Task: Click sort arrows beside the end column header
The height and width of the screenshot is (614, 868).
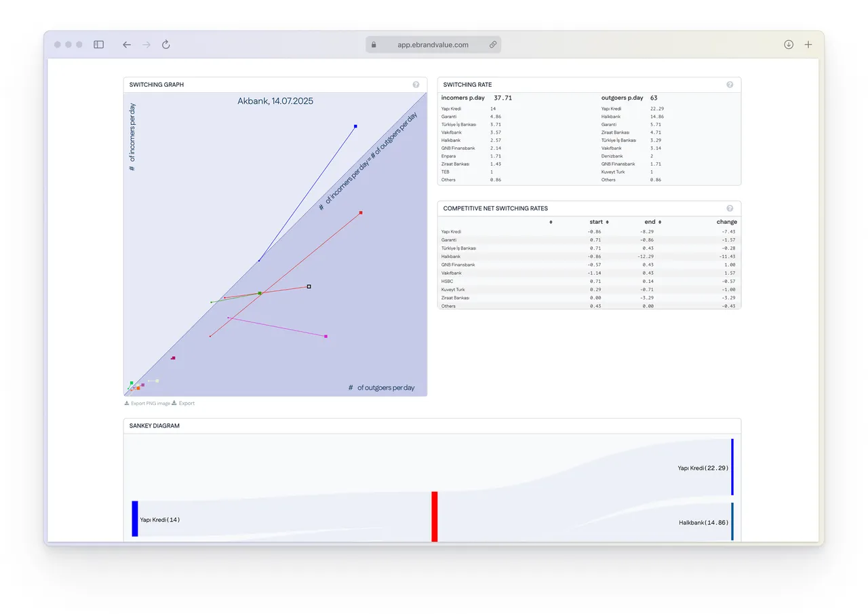Action: (660, 222)
